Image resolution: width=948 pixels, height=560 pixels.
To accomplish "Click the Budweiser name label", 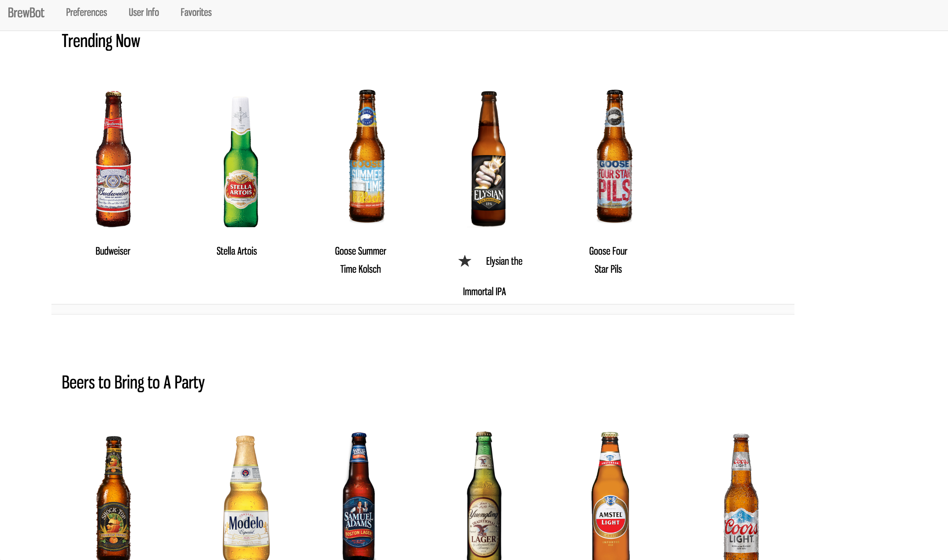I will (113, 251).
